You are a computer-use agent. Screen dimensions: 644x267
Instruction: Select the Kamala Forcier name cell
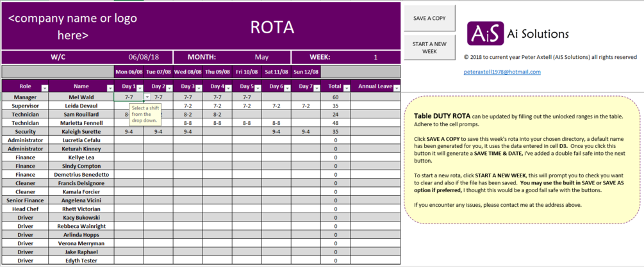pos(81,192)
